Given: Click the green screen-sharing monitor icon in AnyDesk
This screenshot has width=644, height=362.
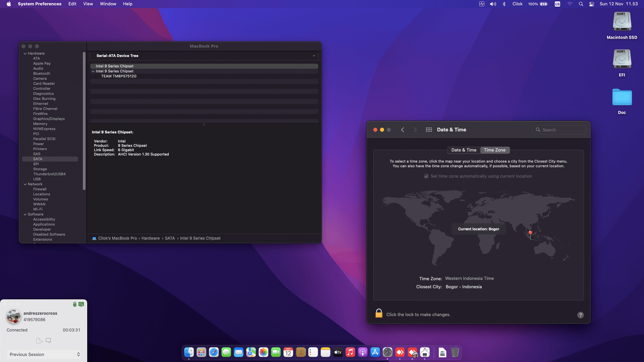Looking at the screenshot, I should [81, 304].
